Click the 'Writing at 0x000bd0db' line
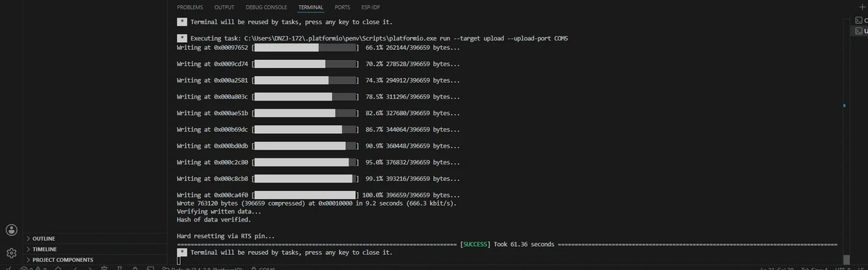This screenshot has height=270, width=868. [x=318, y=145]
